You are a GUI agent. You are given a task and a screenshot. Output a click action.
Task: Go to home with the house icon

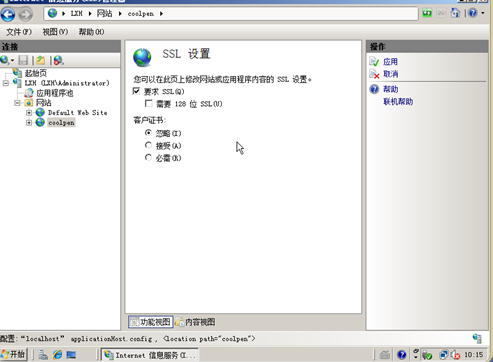click(455, 13)
